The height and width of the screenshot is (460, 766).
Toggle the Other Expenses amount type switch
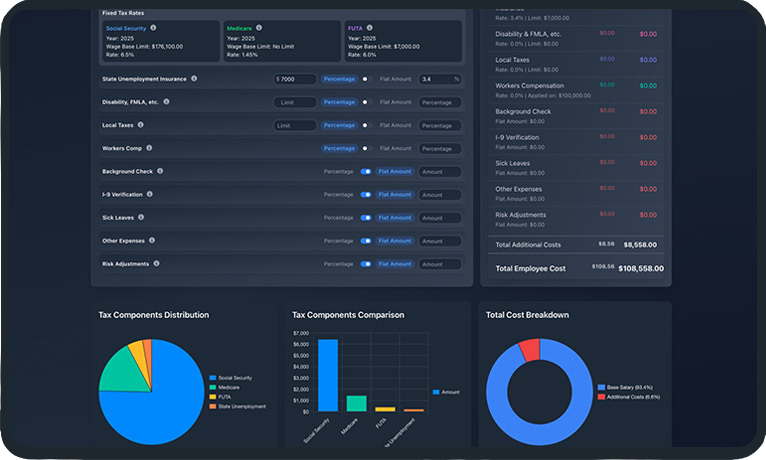(365, 241)
